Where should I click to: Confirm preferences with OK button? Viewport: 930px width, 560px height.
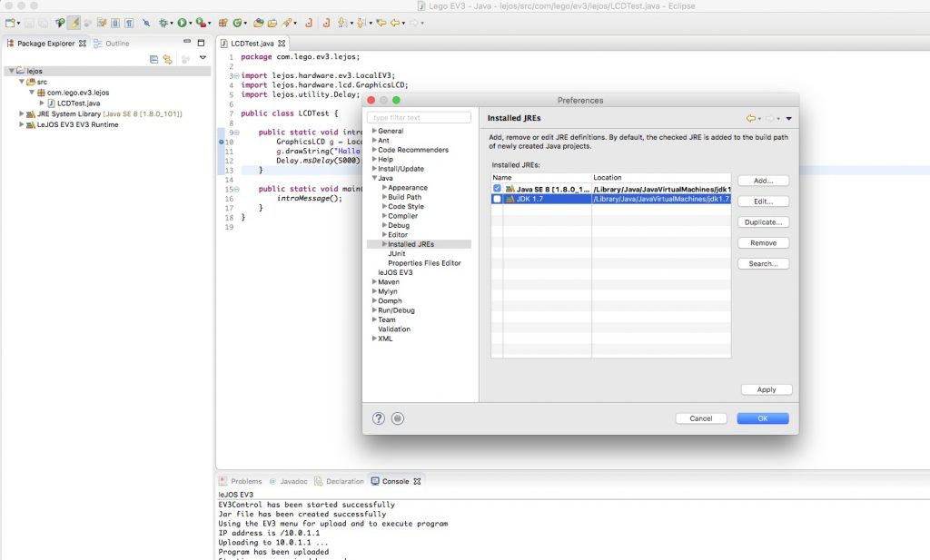(763, 418)
